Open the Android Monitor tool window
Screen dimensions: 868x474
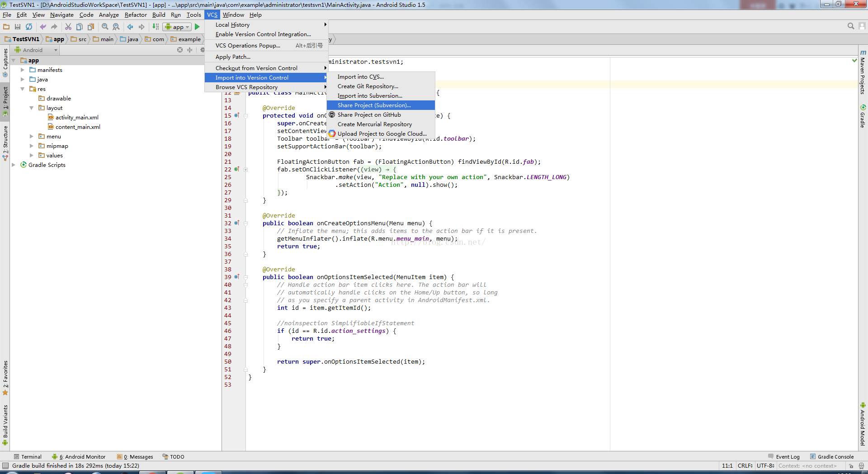[79, 456]
